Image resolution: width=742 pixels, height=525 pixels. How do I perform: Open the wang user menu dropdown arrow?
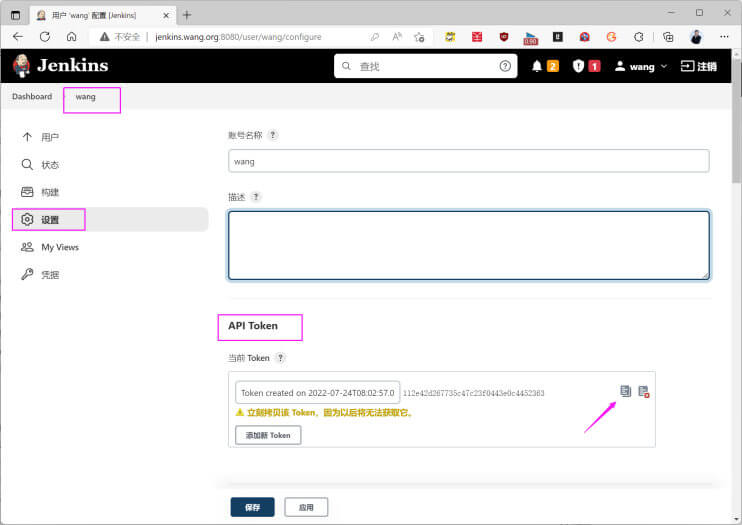tap(664, 66)
